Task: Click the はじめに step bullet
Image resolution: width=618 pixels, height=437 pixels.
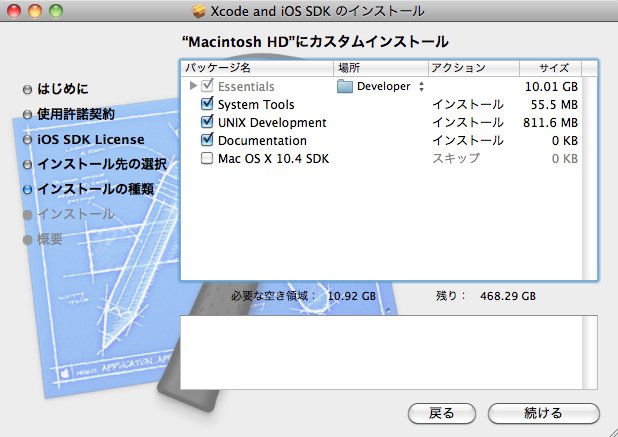Action: tap(27, 89)
